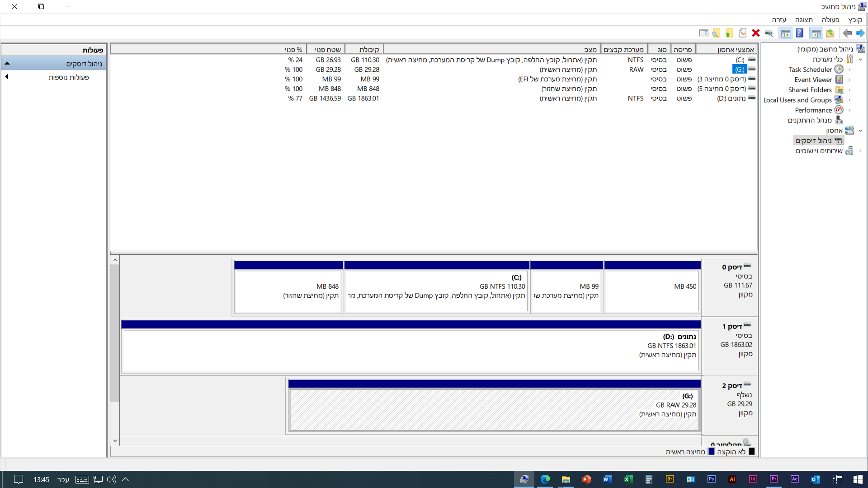Image resolution: width=868 pixels, height=488 pixels.
Task: Toggle the show/hide action pane icon
Action: pyautogui.click(x=785, y=33)
